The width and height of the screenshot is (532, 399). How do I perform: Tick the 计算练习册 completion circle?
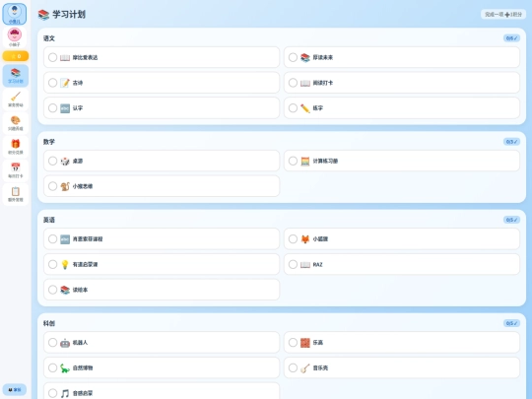[x=293, y=161]
